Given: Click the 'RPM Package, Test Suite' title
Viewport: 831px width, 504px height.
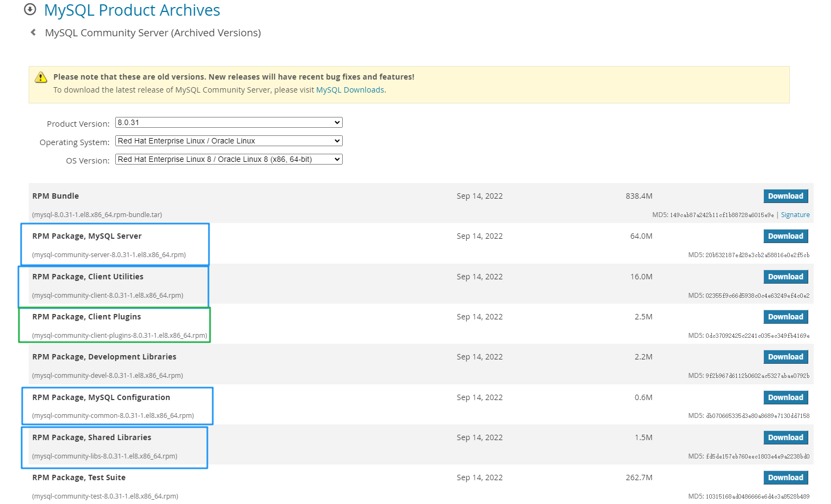Looking at the screenshot, I should pyautogui.click(x=79, y=477).
